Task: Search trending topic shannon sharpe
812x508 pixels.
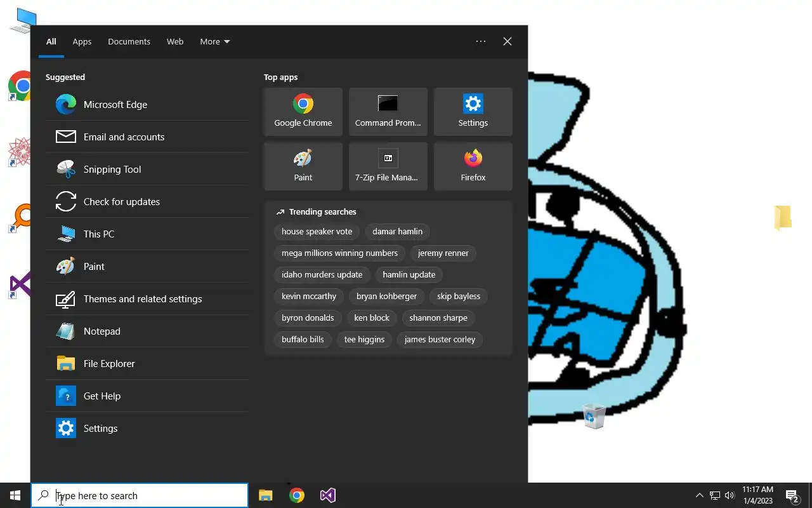Action: pyautogui.click(x=438, y=318)
